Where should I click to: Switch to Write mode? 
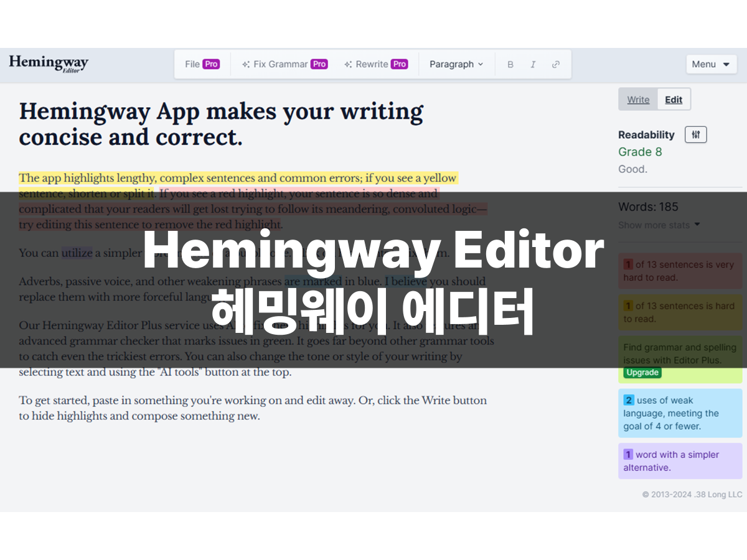click(638, 100)
